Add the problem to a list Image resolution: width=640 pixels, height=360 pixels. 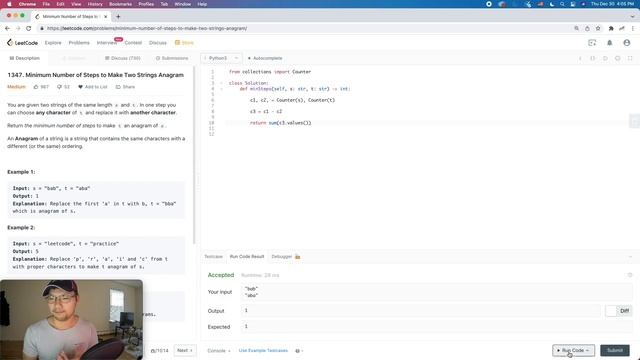point(93,87)
